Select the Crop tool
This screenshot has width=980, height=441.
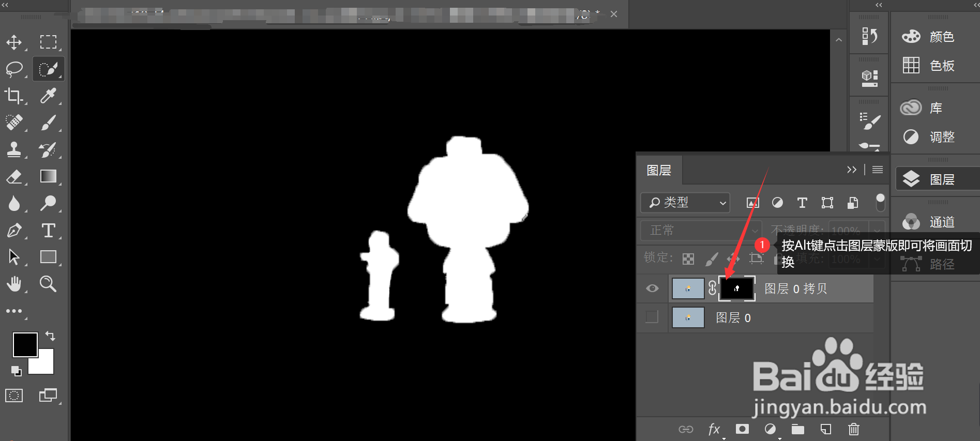pos(14,96)
